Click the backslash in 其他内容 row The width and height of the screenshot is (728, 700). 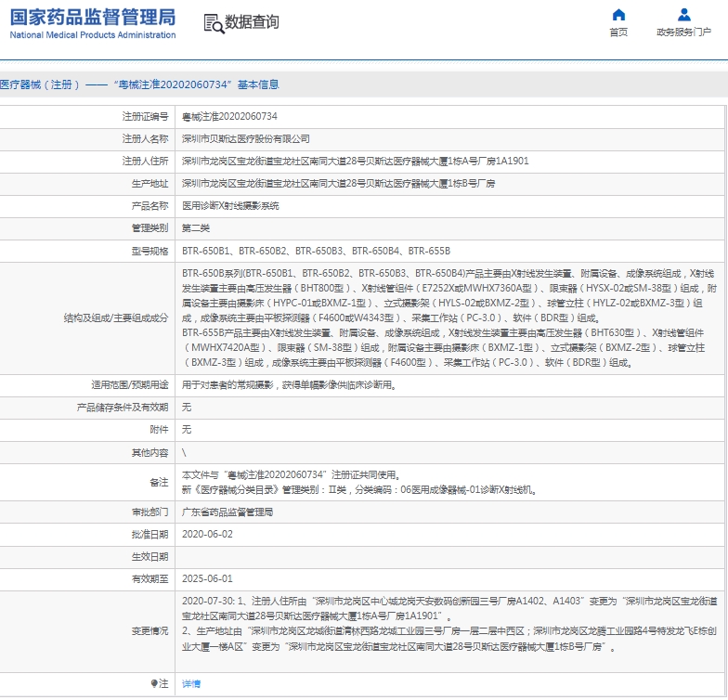pyautogui.click(x=184, y=453)
